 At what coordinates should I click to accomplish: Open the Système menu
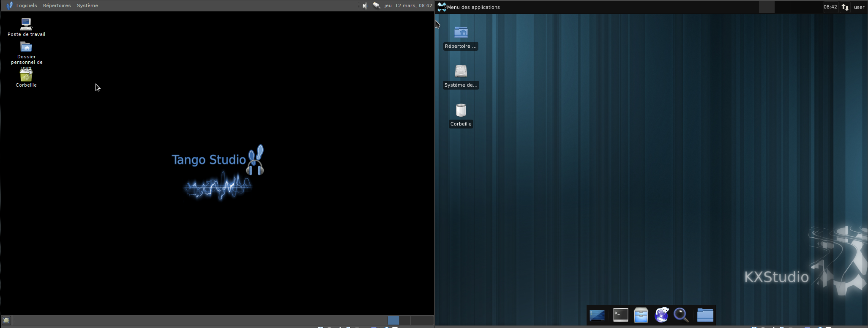87,5
